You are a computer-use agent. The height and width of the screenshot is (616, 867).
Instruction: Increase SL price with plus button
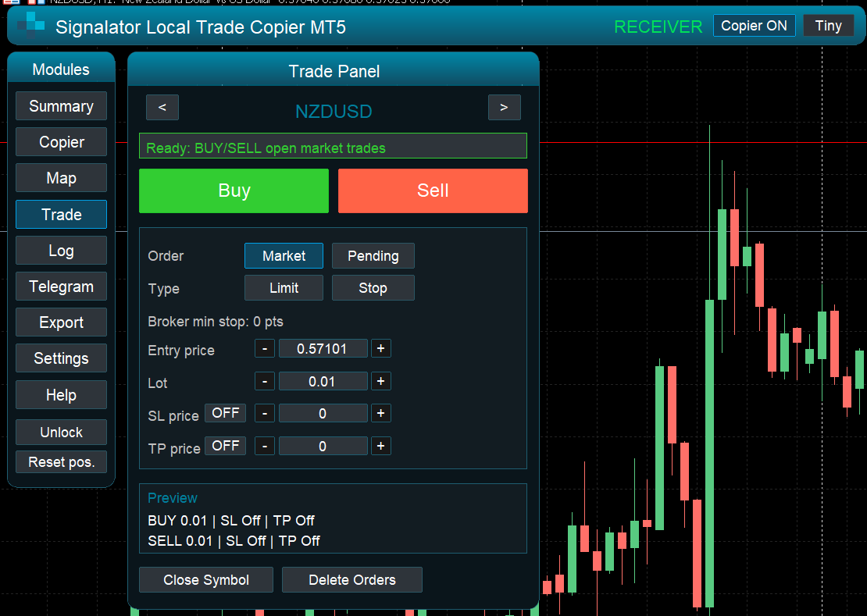(381, 413)
